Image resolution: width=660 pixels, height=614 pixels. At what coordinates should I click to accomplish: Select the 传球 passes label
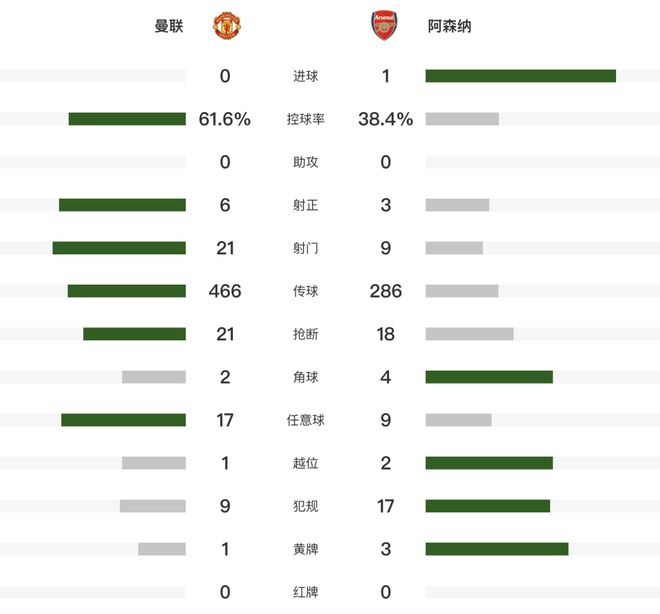306,291
